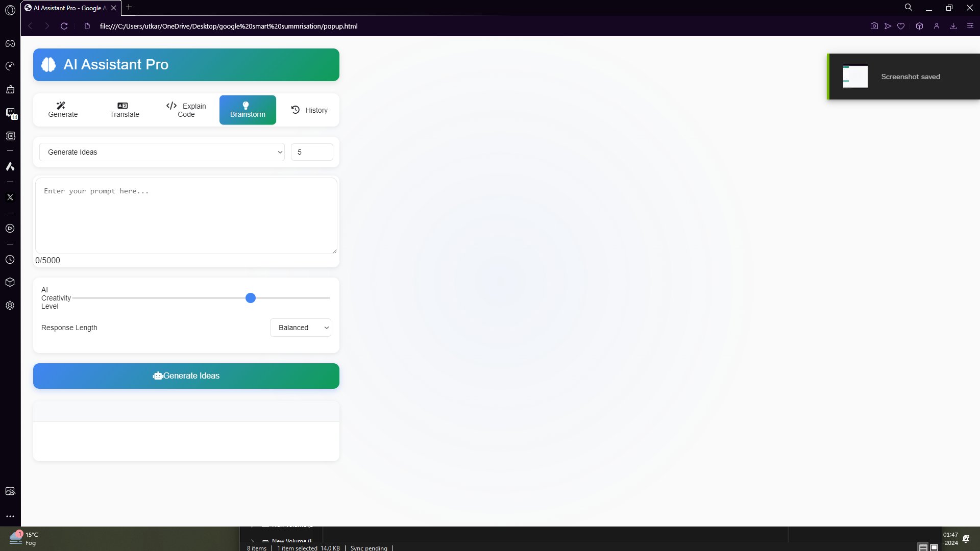Screen dimensions: 980x551
Task: Click the Generate Ideas gradient button
Action: 186,376
